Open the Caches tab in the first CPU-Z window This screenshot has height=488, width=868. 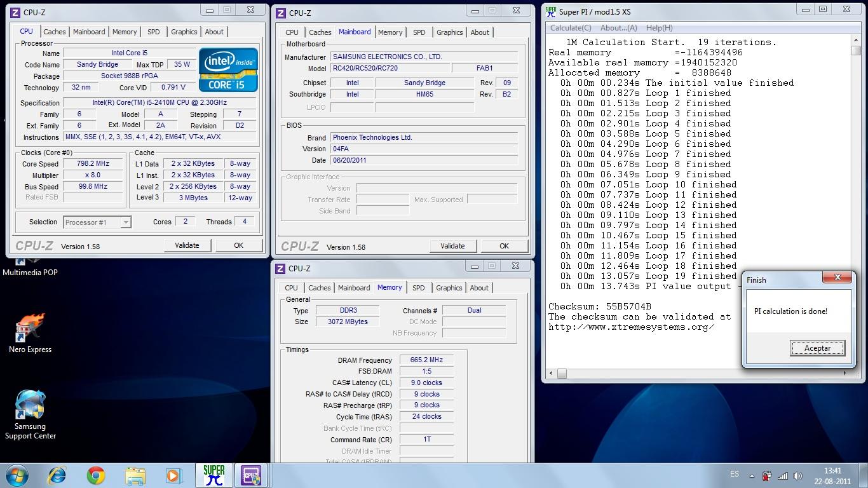(54, 32)
